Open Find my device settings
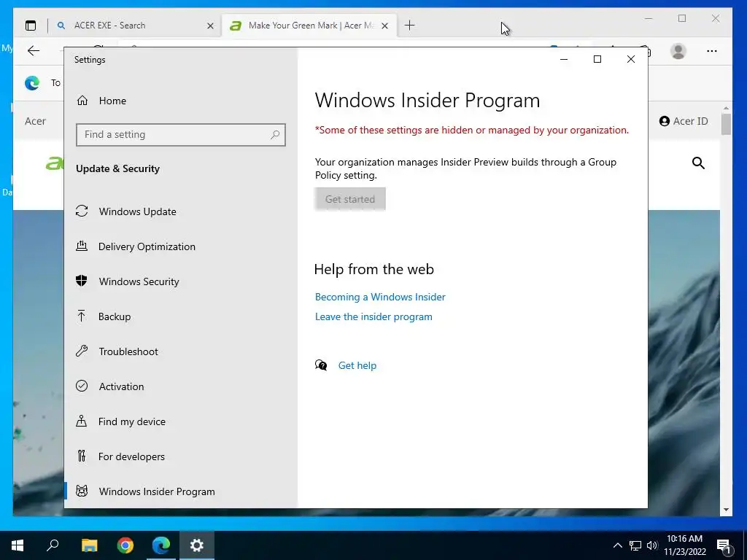This screenshot has height=560, width=747. [x=131, y=421]
